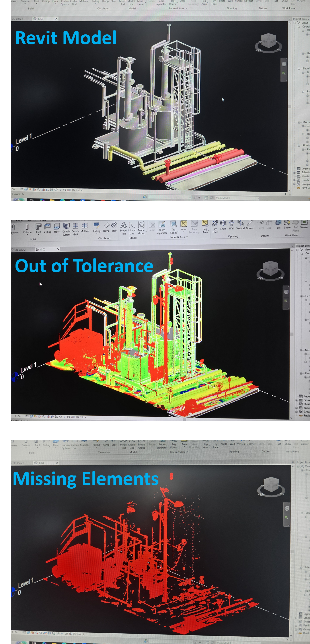This screenshot has width=310, height=644.
Task: Open Main Model workset dropdown in Revit Model status bar
Action: (x=237, y=198)
